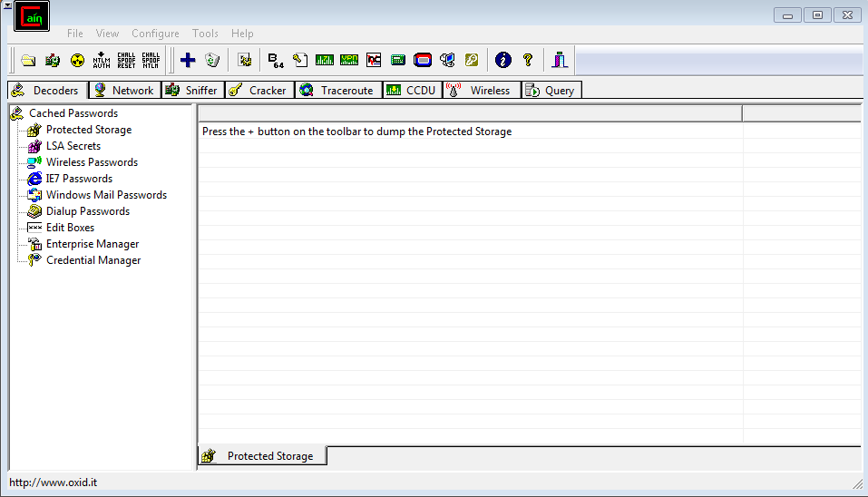Maximize the Cain window
Viewport: 868px width, 497px height.
pyautogui.click(x=817, y=15)
